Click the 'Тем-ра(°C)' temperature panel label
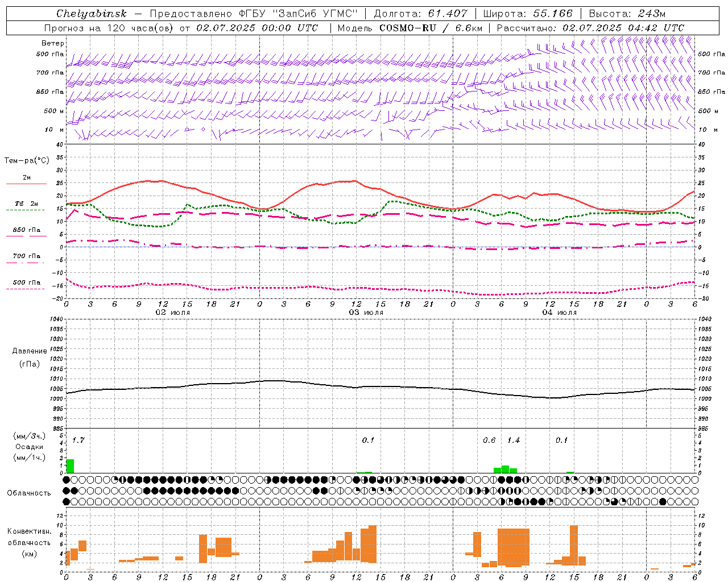Viewport: 728px width, 582px height. 27,161
